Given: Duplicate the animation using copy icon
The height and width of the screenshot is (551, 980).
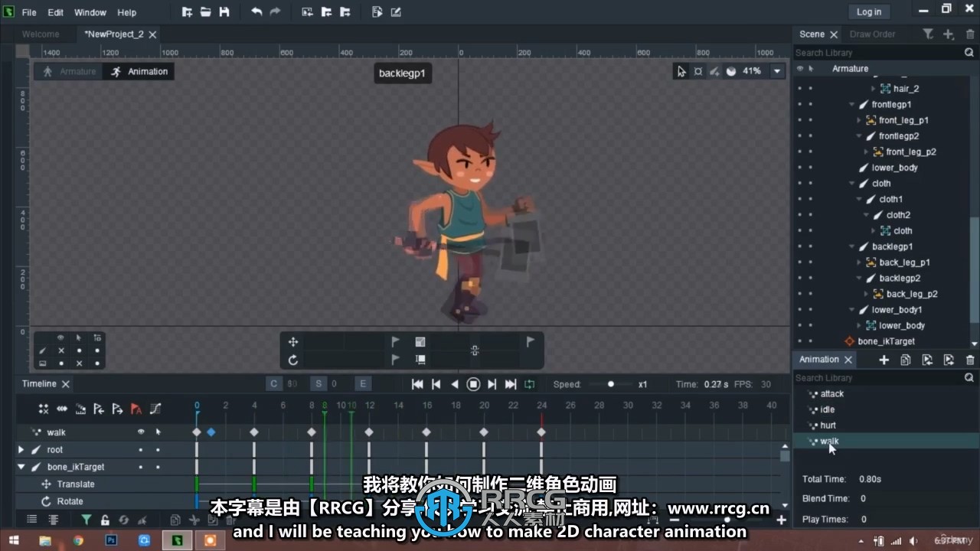Looking at the screenshot, I should click(906, 360).
